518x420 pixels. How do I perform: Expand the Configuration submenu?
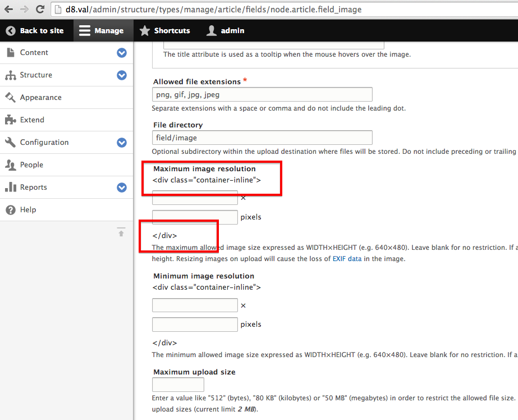pyautogui.click(x=122, y=143)
